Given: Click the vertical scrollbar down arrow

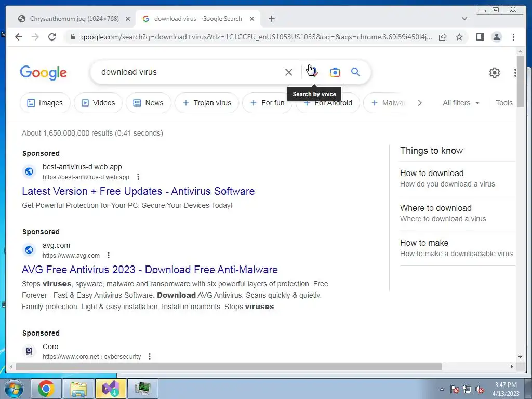Looking at the screenshot, I should pos(520,357).
